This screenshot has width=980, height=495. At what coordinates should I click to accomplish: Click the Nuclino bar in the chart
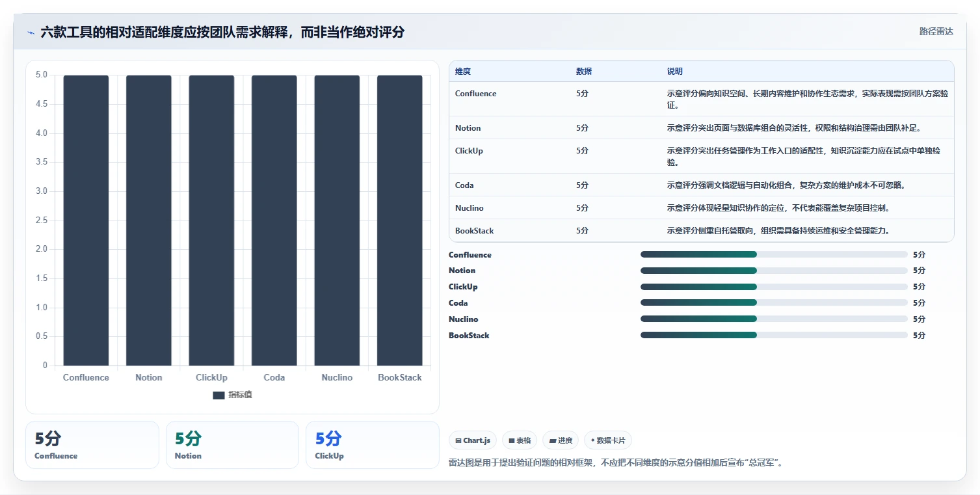coord(337,221)
